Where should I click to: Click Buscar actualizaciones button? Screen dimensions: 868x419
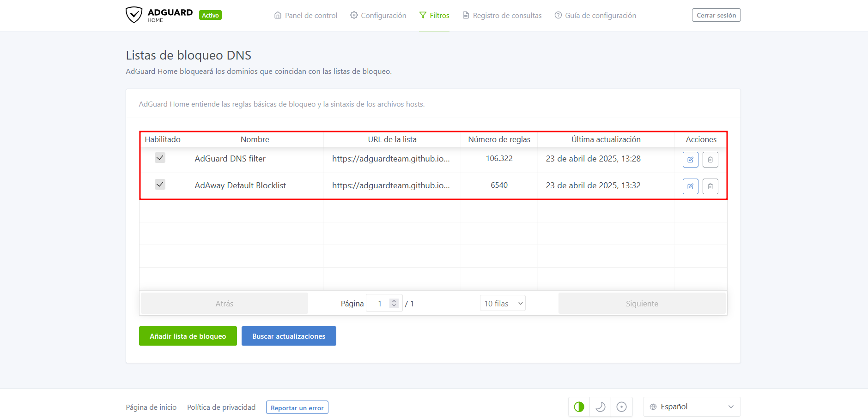point(289,336)
